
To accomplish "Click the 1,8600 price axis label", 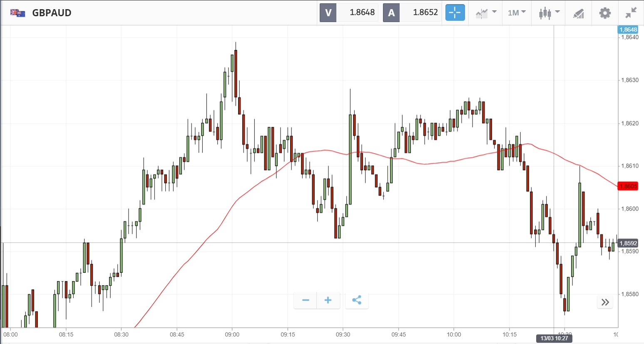I will 630,209.
